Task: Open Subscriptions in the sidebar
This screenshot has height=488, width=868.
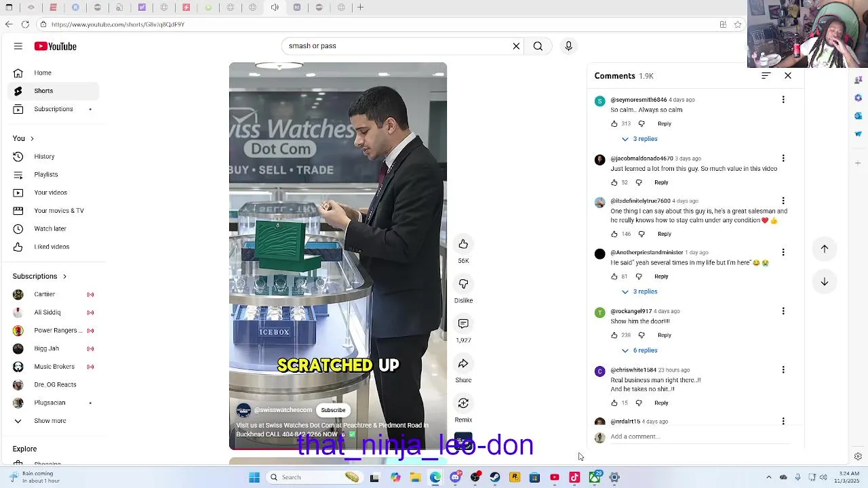Action: click(54, 109)
